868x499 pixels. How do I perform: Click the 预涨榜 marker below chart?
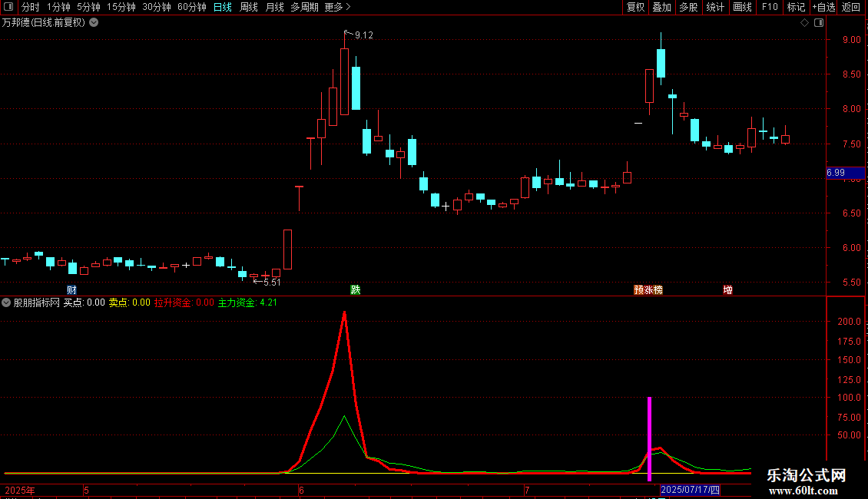click(x=648, y=290)
